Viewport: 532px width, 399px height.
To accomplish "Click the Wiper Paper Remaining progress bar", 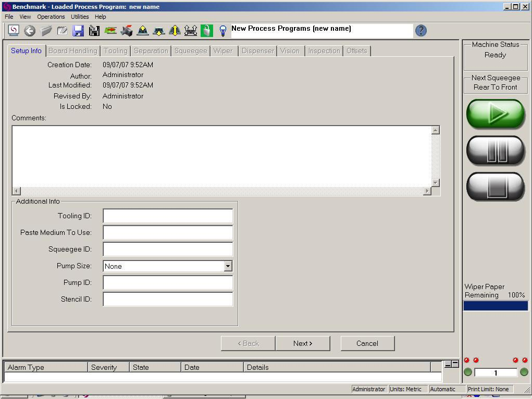I will pos(496,306).
